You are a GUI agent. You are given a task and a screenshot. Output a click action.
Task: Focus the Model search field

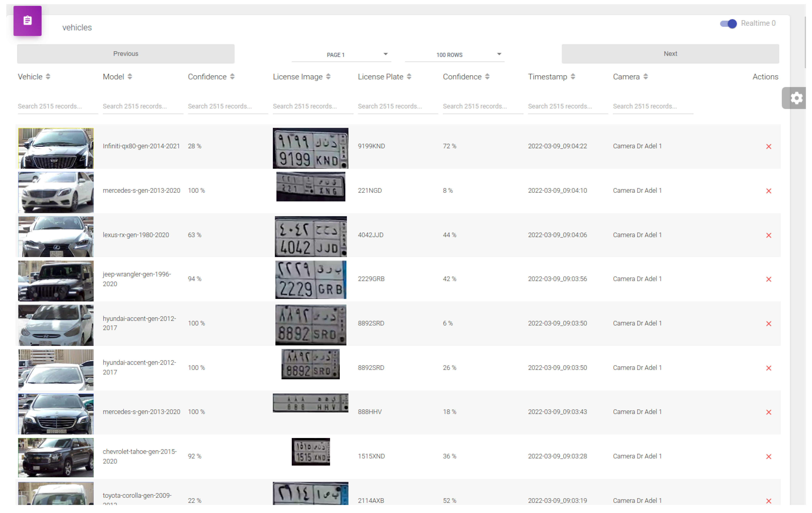[143, 106]
